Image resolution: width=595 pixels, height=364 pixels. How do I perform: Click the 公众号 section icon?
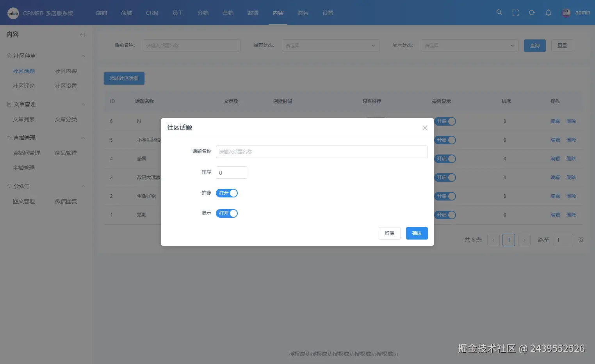[9, 186]
